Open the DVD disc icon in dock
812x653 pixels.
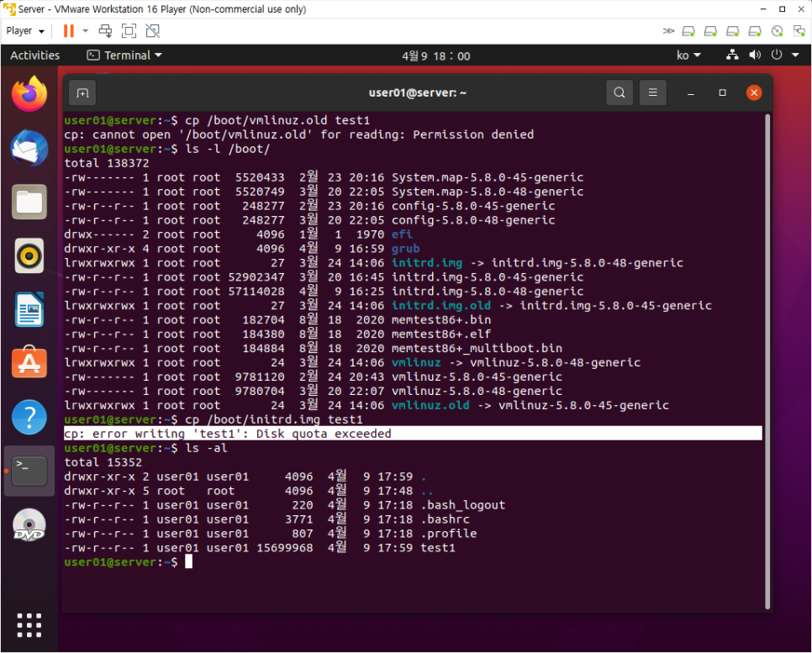pos(29,524)
